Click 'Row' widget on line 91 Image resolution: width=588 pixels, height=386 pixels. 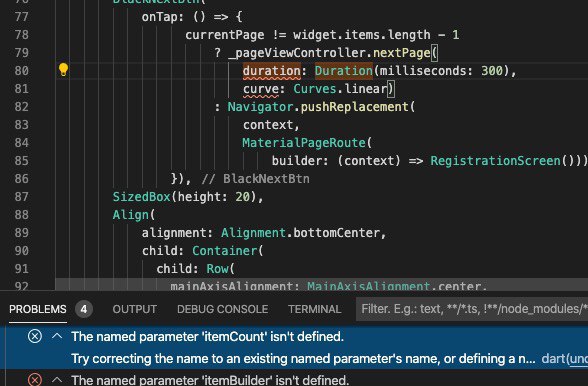point(217,269)
